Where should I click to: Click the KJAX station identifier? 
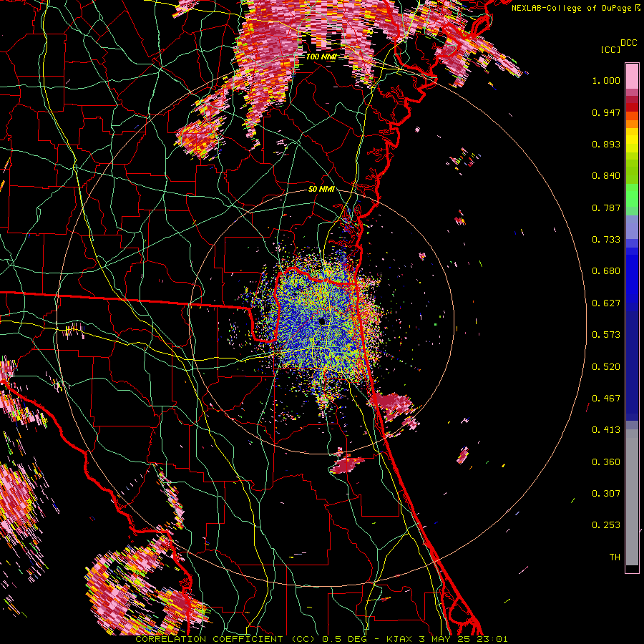pyautogui.click(x=400, y=639)
